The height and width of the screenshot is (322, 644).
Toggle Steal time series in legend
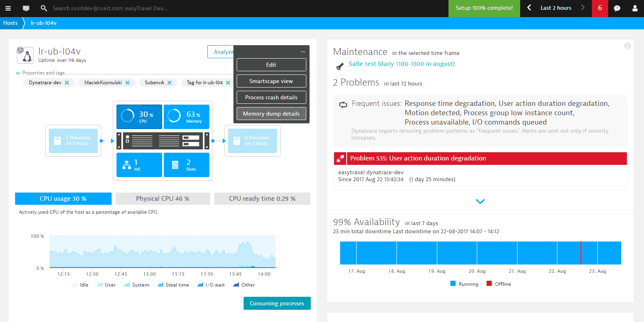click(174, 285)
